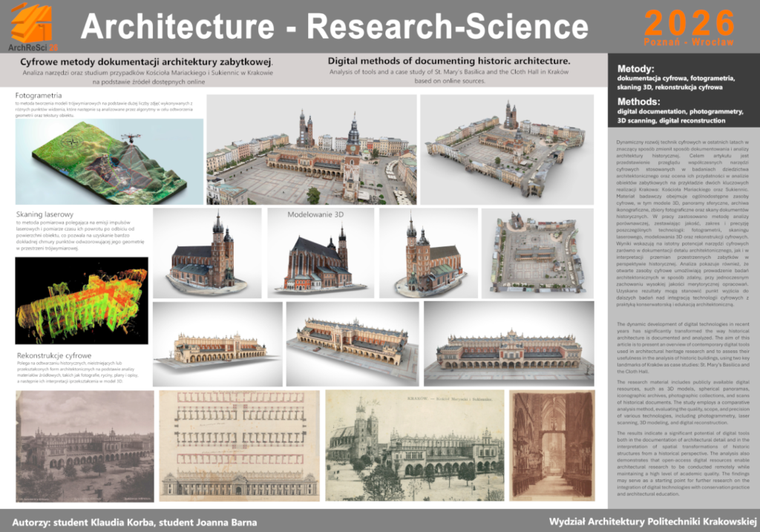Click the 'Metody:' heading in dark panel

(x=635, y=69)
